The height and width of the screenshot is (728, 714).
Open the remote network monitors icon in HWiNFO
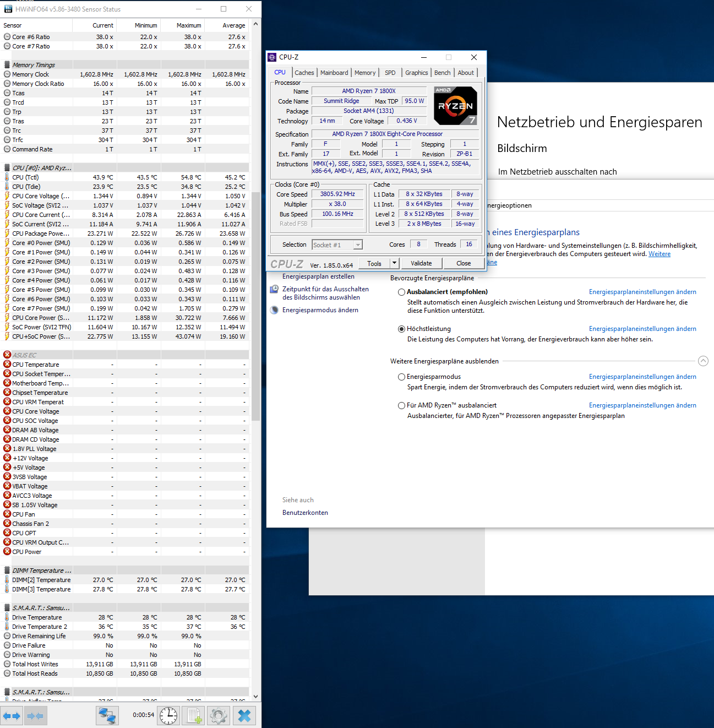pos(107,716)
